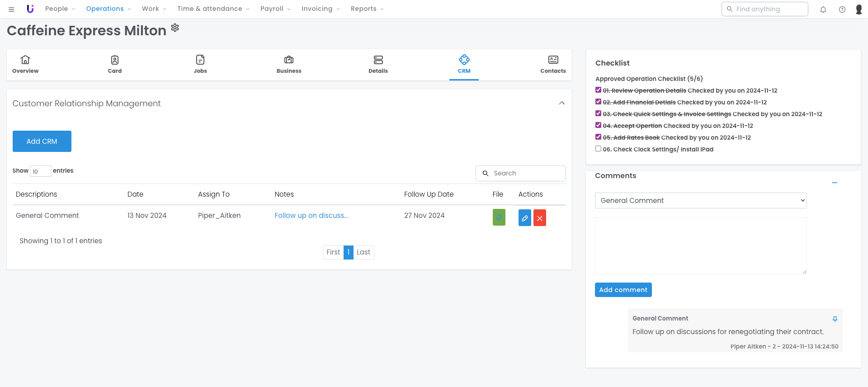Click the CRM table Search field
This screenshot has width=868, height=387.
pyautogui.click(x=524, y=173)
